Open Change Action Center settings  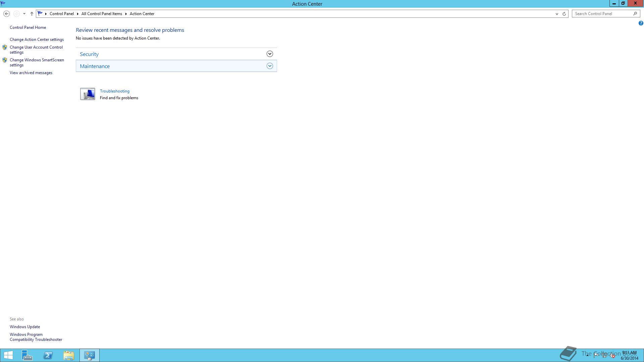pos(37,40)
